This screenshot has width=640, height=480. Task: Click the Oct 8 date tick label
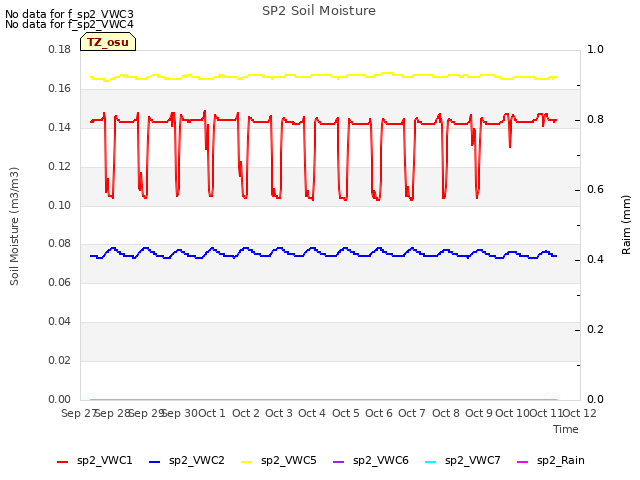tap(446, 413)
